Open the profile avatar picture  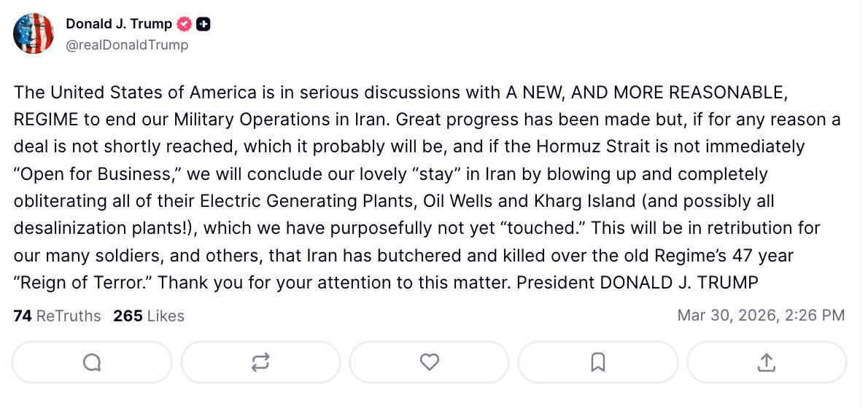click(34, 34)
